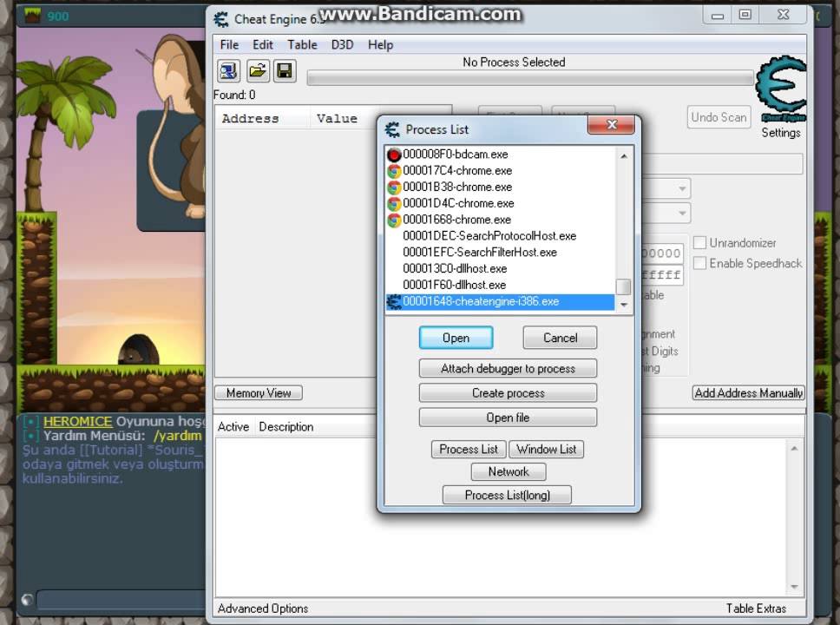This screenshot has width=840, height=625.
Task: Open the D3D menu
Action: click(x=342, y=44)
